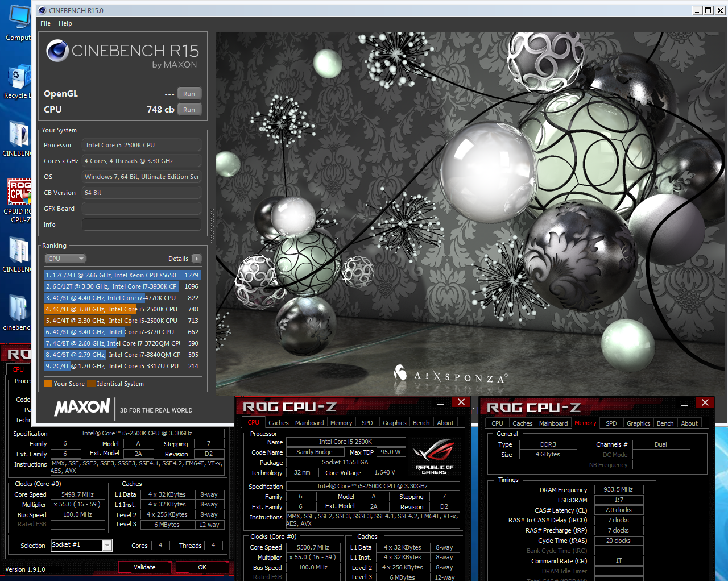Click the Cinebench R15 logo icon
This screenshot has width=728, height=582.
57,51
